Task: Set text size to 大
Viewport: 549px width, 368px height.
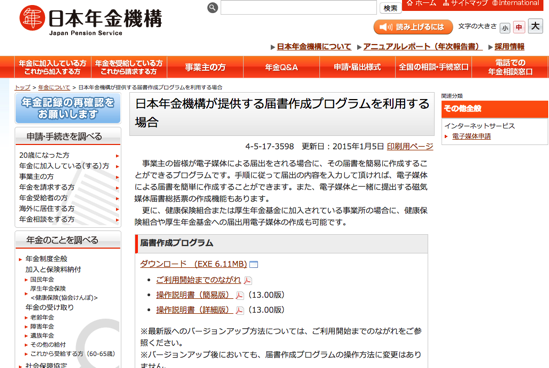Action: (x=535, y=26)
